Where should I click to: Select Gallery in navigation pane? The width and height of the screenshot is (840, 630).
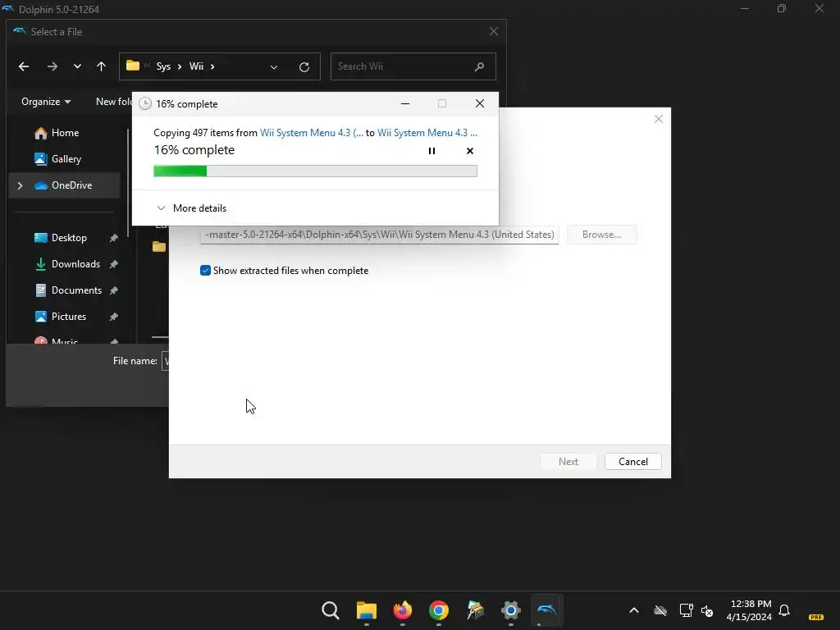pyautogui.click(x=58, y=159)
